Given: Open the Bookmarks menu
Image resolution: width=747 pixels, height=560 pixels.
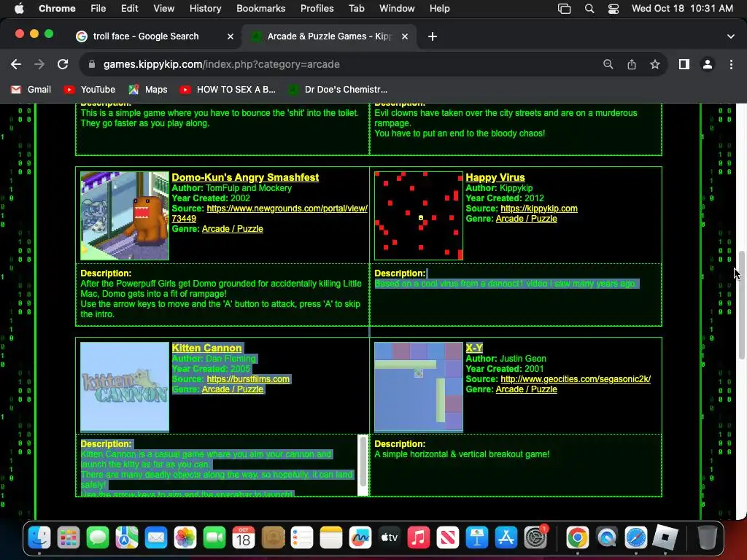Looking at the screenshot, I should tap(260, 9).
